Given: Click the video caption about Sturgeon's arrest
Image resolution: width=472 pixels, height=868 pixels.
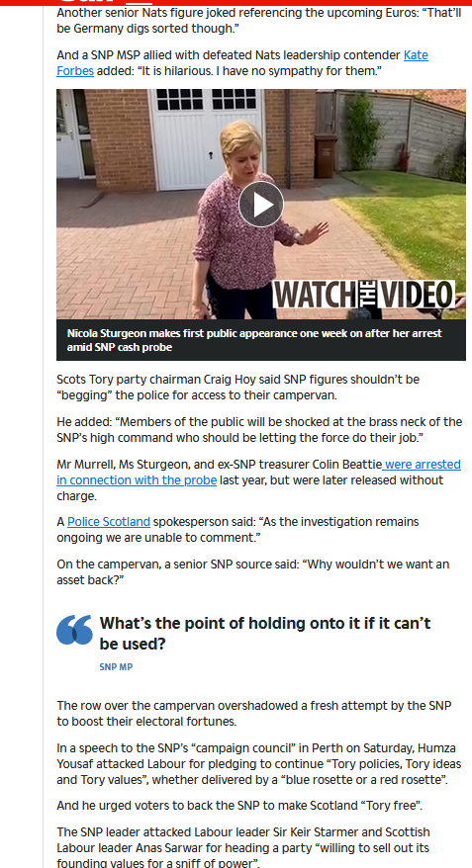Looking at the screenshot, I should [x=254, y=340].
